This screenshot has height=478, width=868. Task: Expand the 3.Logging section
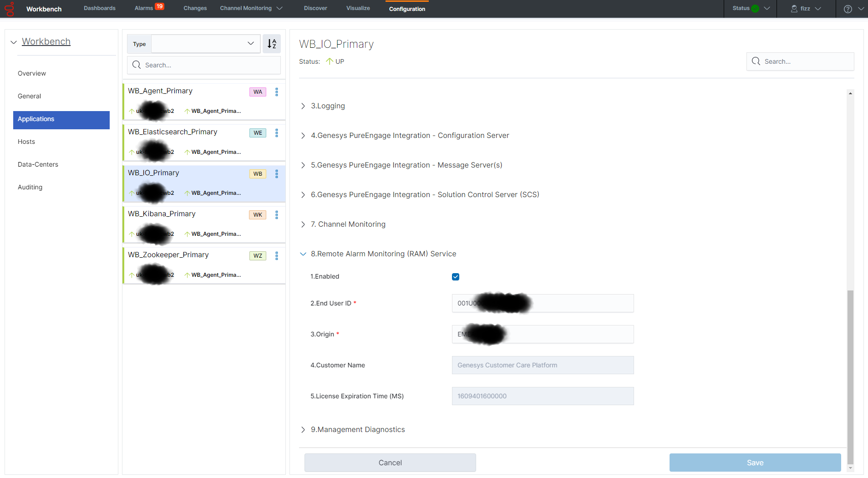(303, 106)
